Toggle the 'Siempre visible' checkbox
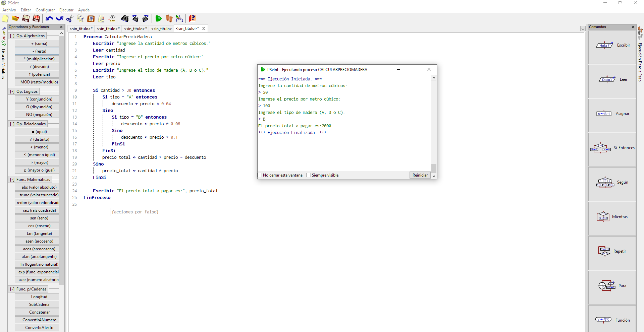 (x=309, y=175)
